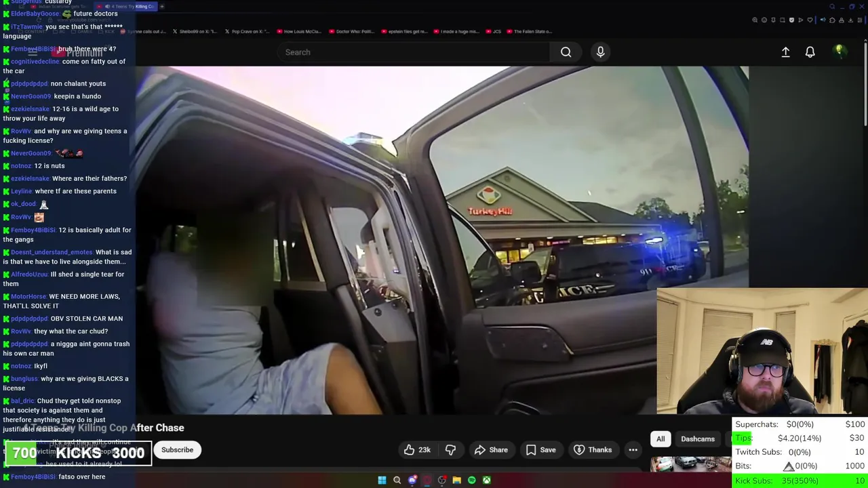Switch to the '4 Teens Try Killing Co' browser tab

click(x=125, y=6)
